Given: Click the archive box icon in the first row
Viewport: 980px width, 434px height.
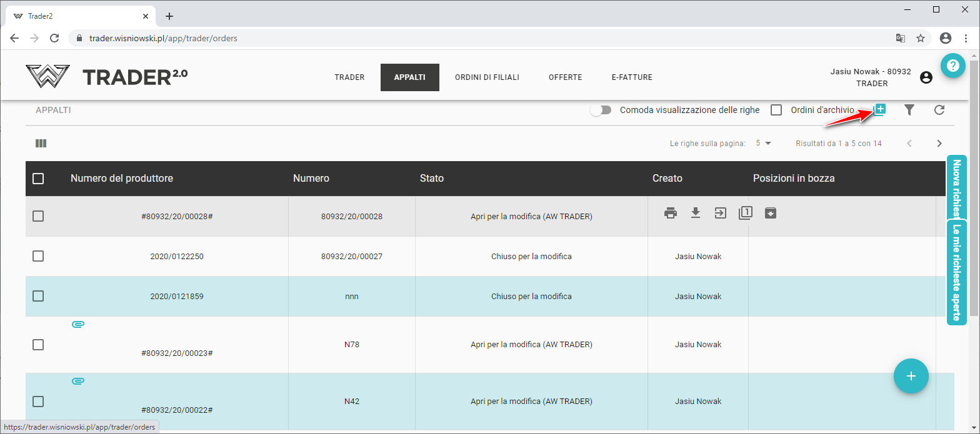Looking at the screenshot, I should 771,214.
